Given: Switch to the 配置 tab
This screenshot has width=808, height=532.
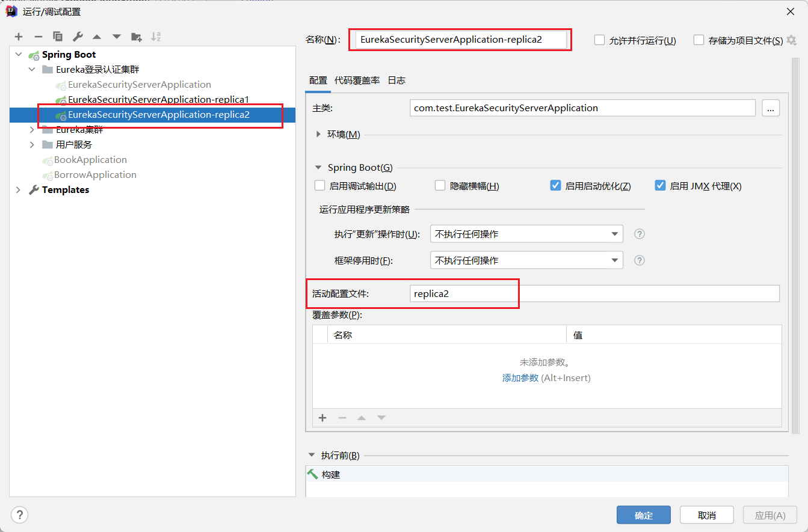Looking at the screenshot, I should 318,81.
